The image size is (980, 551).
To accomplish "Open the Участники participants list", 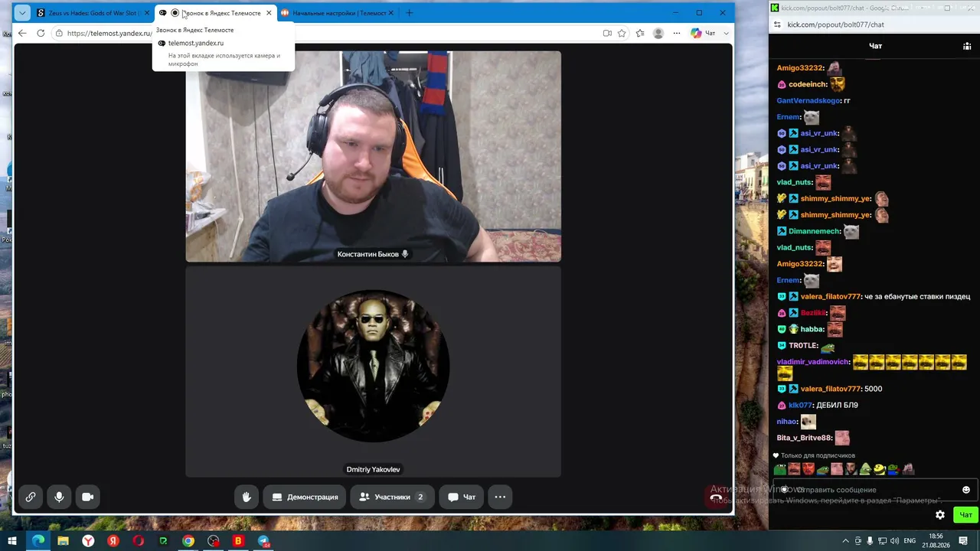I will [x=391, y=497].
